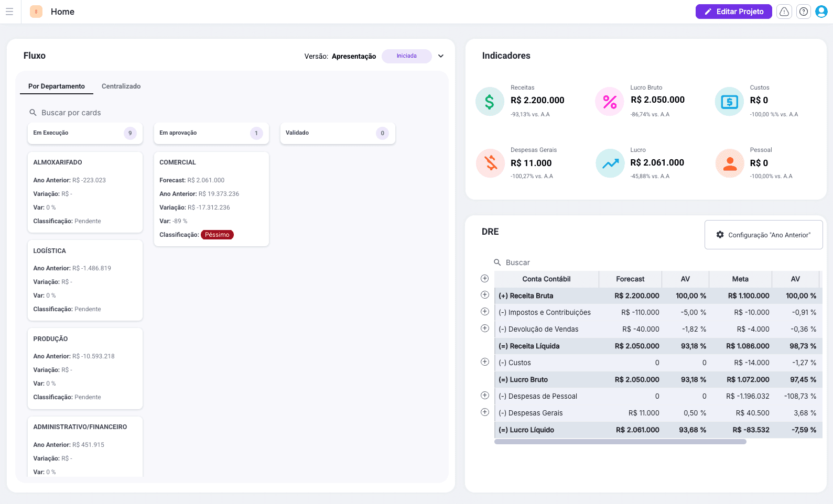
Task: Click the Indicadores panel heading
Action: pos(506,56)
